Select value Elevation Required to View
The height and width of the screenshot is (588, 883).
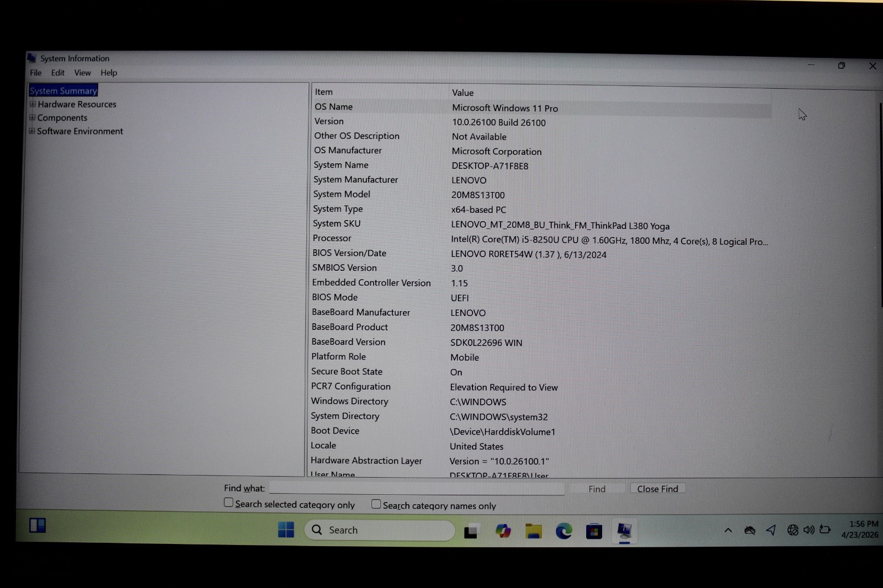pyautogui.click(x=504, y=387)
